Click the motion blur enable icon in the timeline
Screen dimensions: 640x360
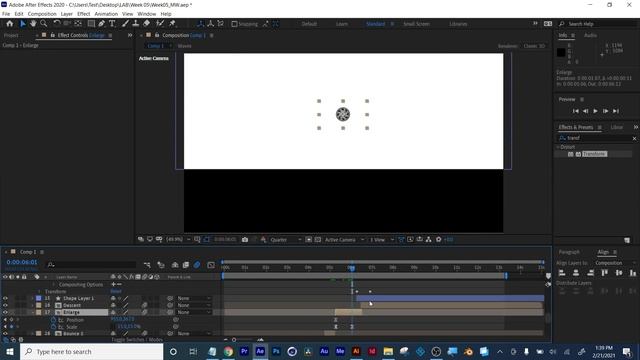click(x=197, y=265)
